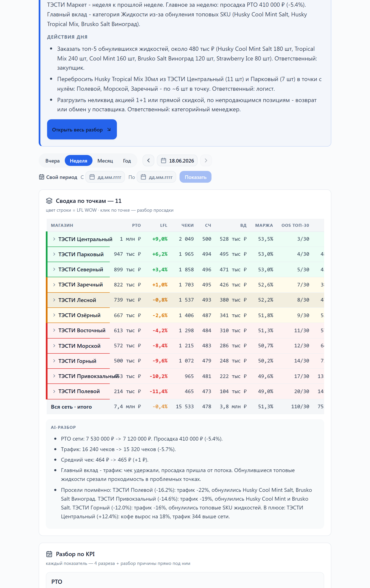Image resolution: width=370 pixels, height=588 pixels.
Task: Click the 'LFL' column header
Action: pos(164,225)
